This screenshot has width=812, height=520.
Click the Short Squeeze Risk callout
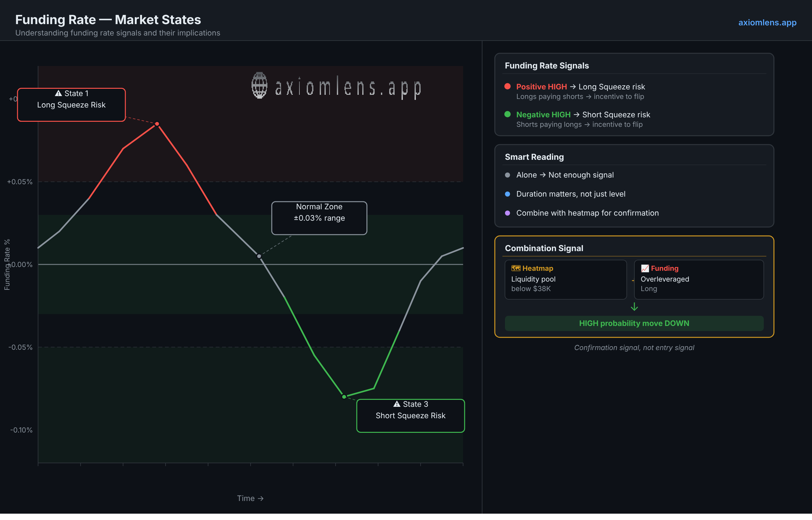[x=410, y=416]
